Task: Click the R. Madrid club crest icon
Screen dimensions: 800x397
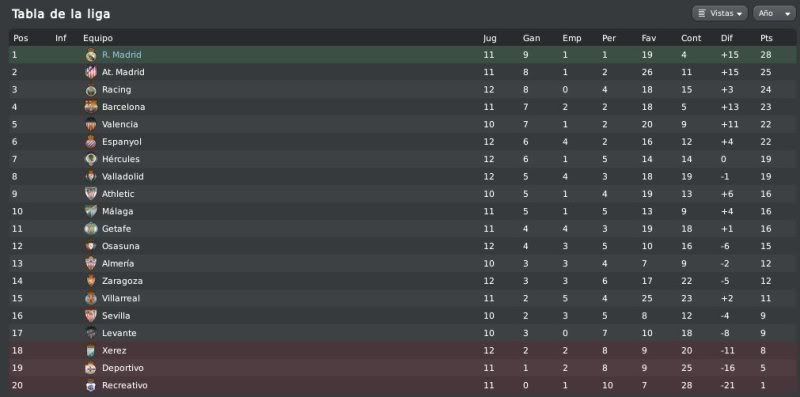Action: [x=91, y=55]
